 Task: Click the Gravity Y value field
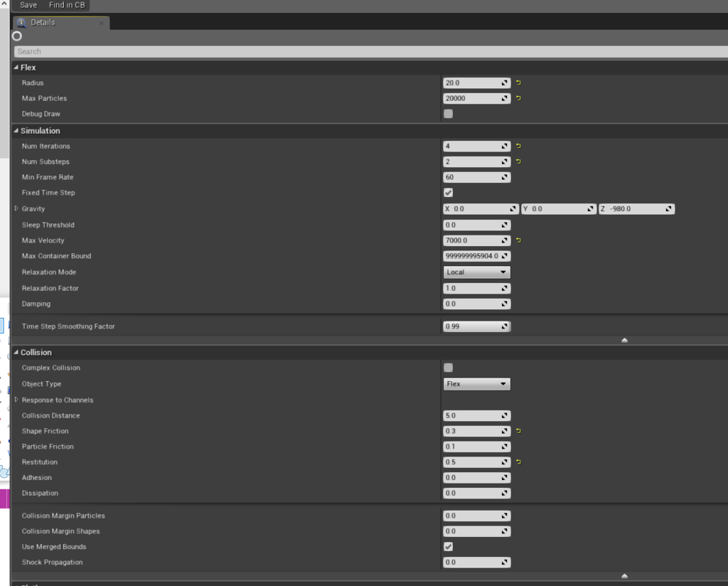(559, 209)
